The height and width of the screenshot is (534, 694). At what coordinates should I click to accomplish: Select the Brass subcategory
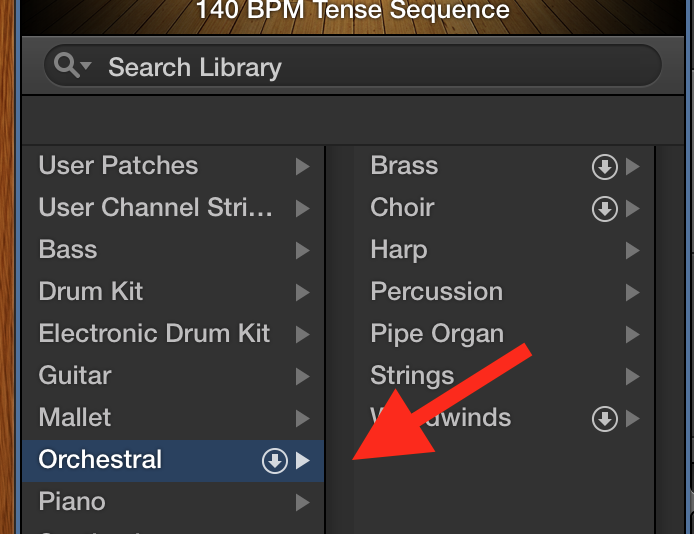404,165
